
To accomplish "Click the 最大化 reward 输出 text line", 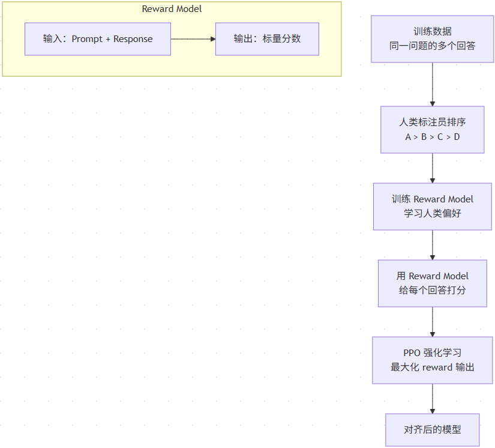I will (x=432, y=367).
